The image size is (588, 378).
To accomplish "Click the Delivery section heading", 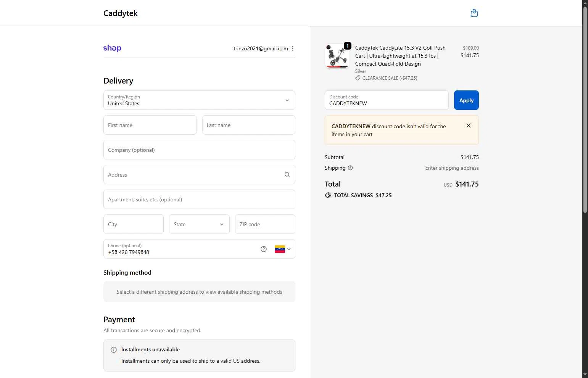I will click(x=118, y=81).
